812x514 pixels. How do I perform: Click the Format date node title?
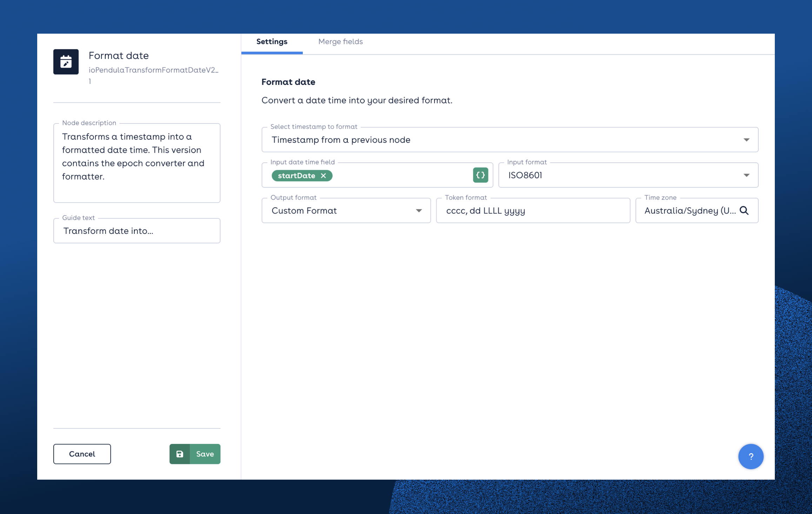(x=119, y=55)
